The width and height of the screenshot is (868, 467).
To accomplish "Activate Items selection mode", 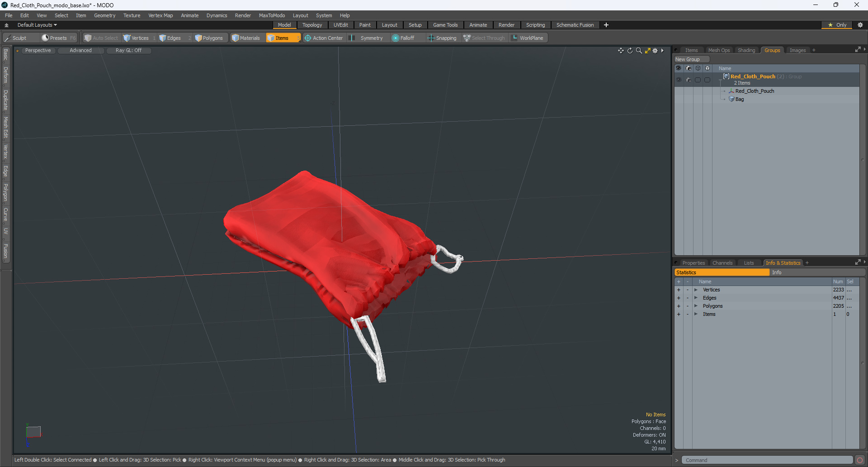I will 283,38.
